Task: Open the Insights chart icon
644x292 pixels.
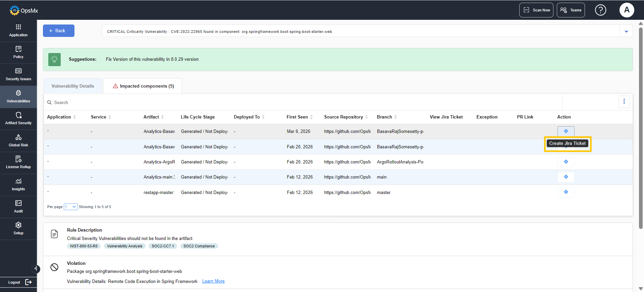Action: 18,181
